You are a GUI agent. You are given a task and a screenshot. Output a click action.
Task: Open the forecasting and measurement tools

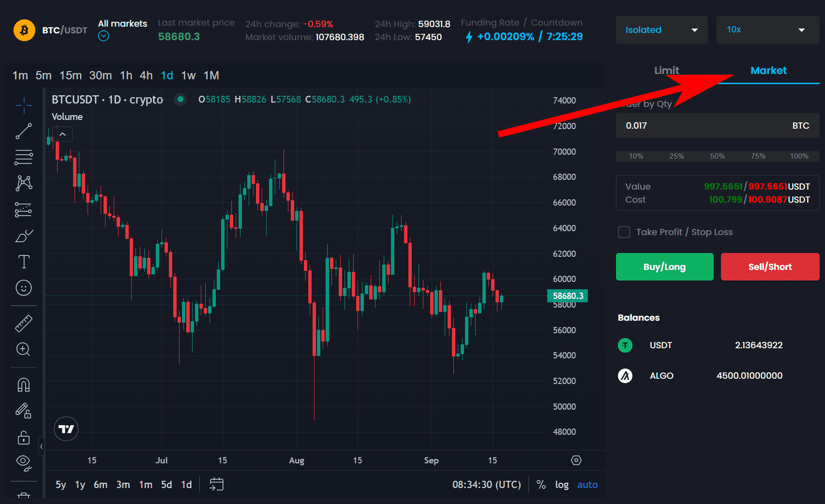(x=24, y=209)
